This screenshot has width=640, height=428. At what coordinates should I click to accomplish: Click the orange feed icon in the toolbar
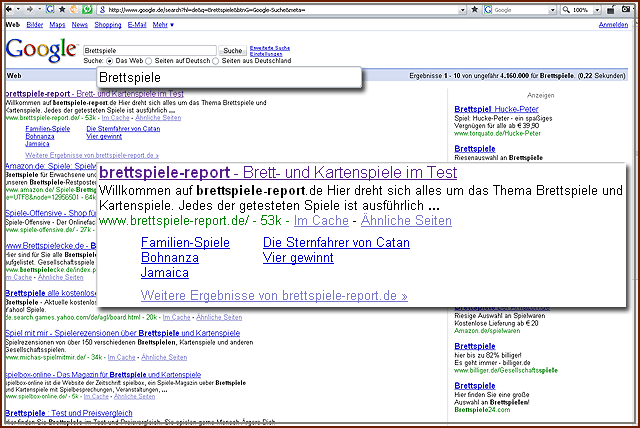tap(75, 9)
